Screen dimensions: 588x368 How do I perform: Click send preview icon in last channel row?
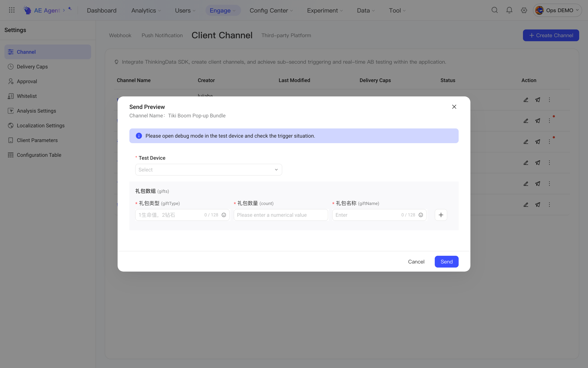(x=538, y=205)
